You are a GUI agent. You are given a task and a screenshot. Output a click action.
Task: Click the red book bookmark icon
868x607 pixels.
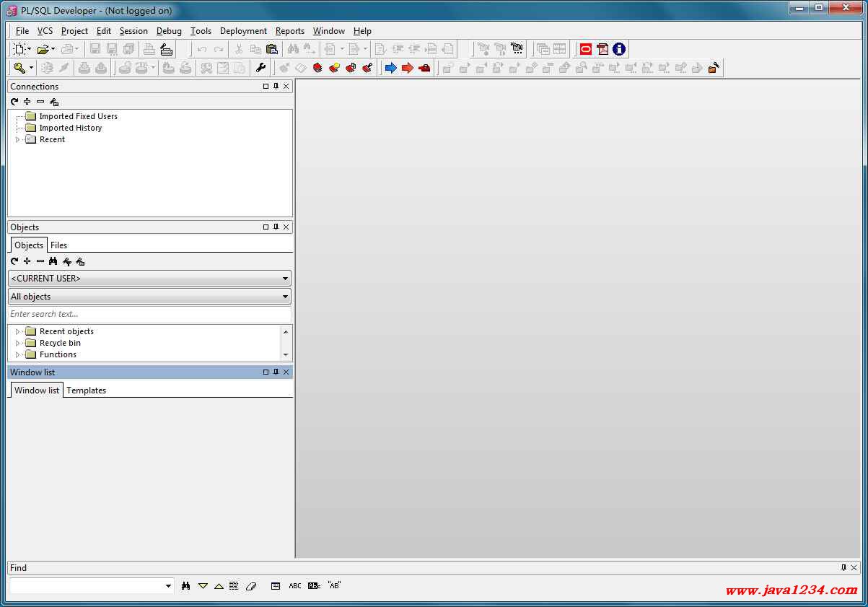[317, 68]
